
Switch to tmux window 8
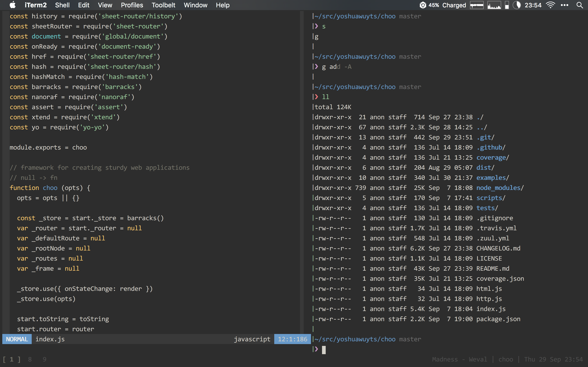click(30, 359)
